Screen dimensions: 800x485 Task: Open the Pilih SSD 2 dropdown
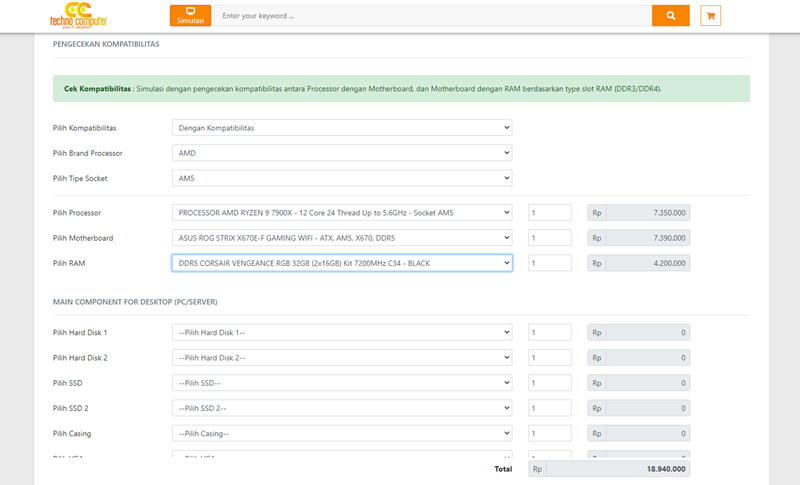tap(342, 408)
